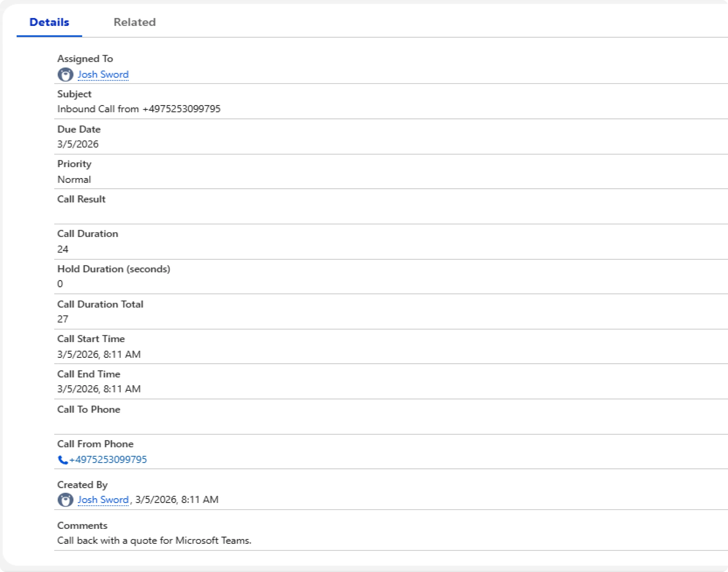Click the Hold Duration value 0
The width and height of the screenshot is (728, 572).
[x=60, y=284]
